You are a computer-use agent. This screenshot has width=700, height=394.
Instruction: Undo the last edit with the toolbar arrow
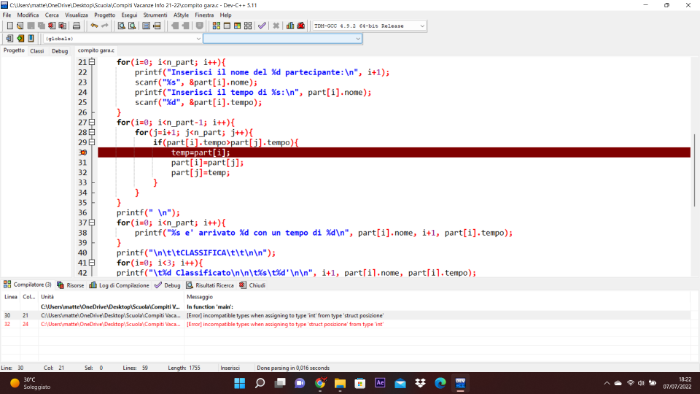tap(94, 26)
